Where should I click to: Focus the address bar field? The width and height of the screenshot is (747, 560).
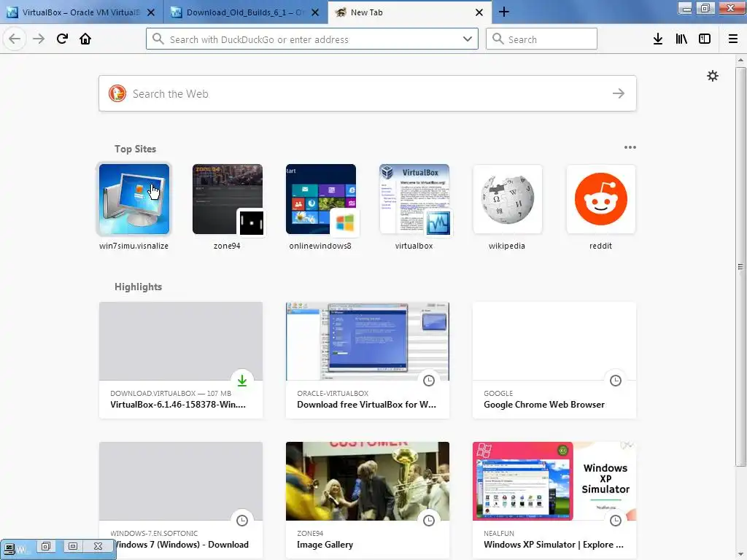pos(312,39)
